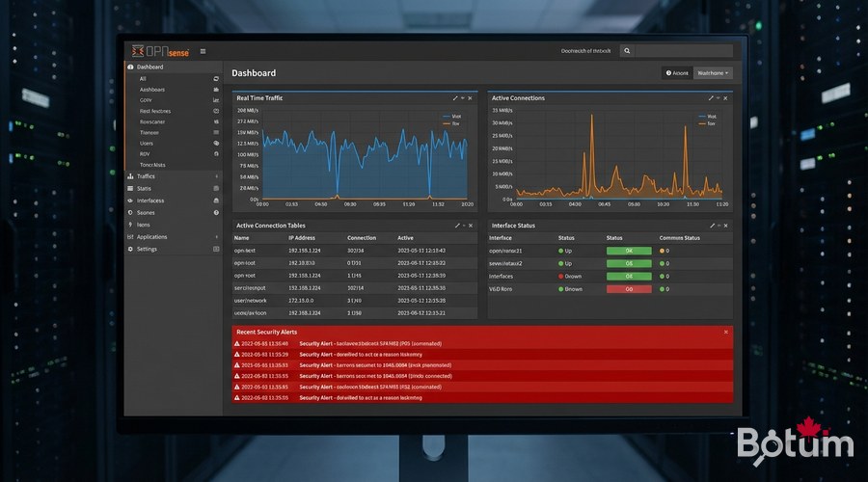
Task: Collapse the Active Connections widget
Action: (719, 98)
